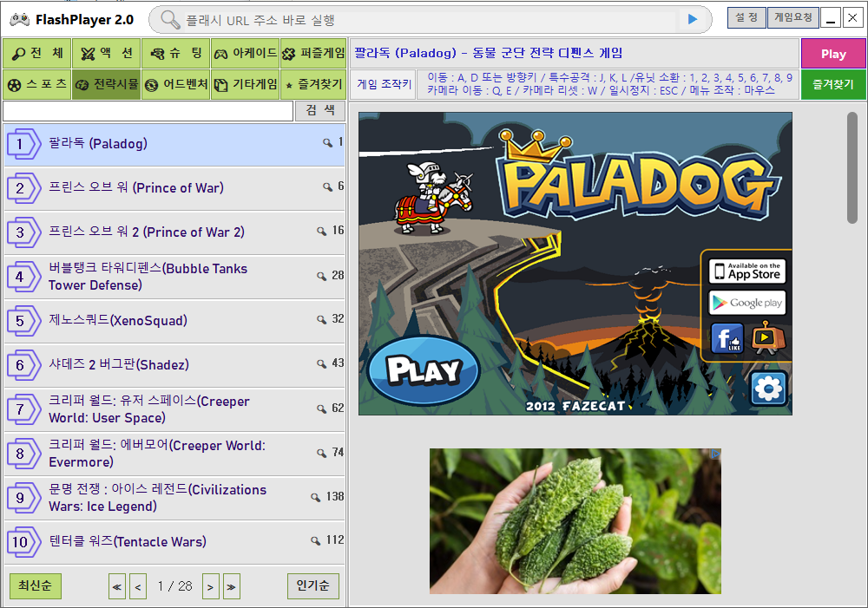Click the blue PLAY button in game
868x608 pixels.
[x=424, y=370]
